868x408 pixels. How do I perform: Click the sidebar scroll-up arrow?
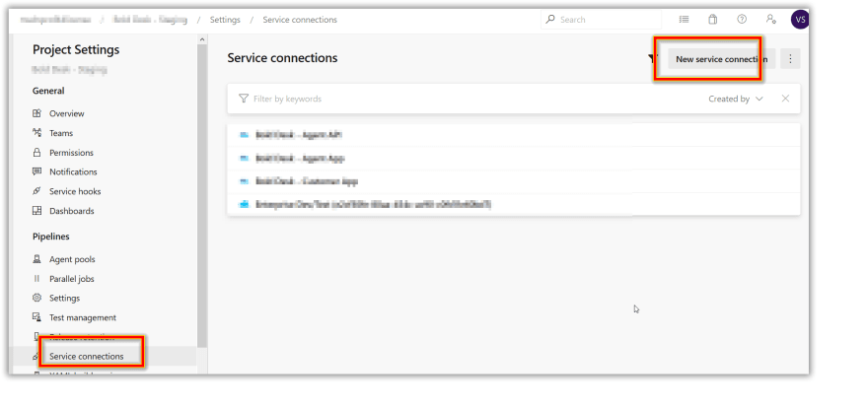(x=202, y=39)
